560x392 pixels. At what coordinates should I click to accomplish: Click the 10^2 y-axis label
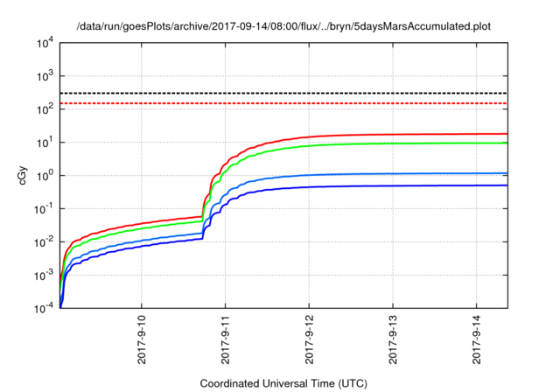45,109
